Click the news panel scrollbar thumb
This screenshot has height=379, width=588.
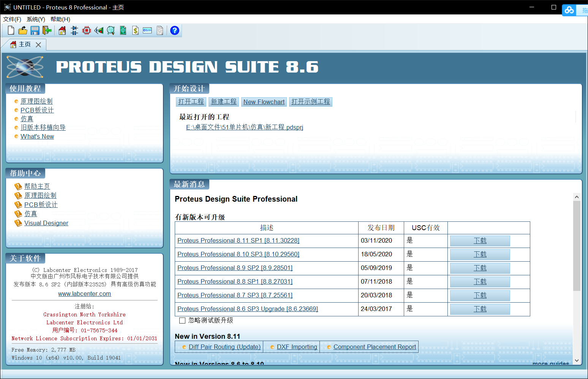pyautogui.click(x=577, y=246)
